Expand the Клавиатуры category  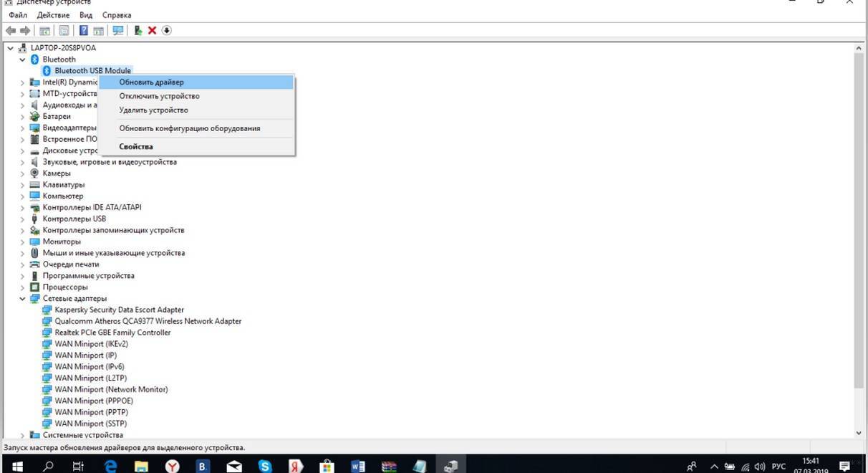tap(22, 185)
